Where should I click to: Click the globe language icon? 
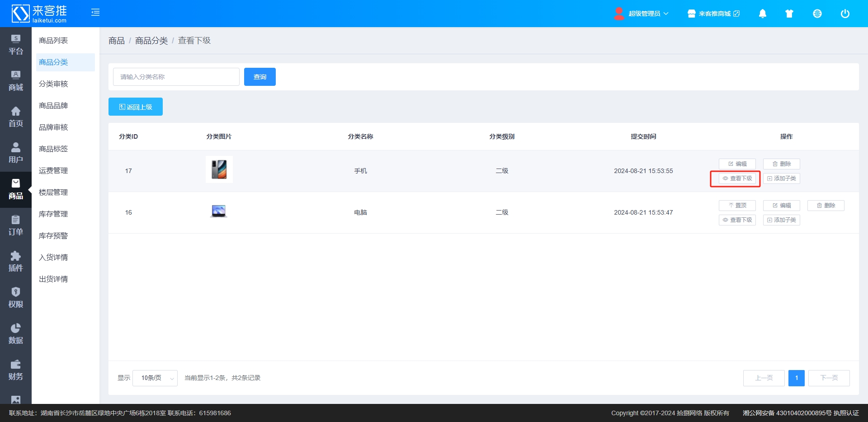[817, 14]
